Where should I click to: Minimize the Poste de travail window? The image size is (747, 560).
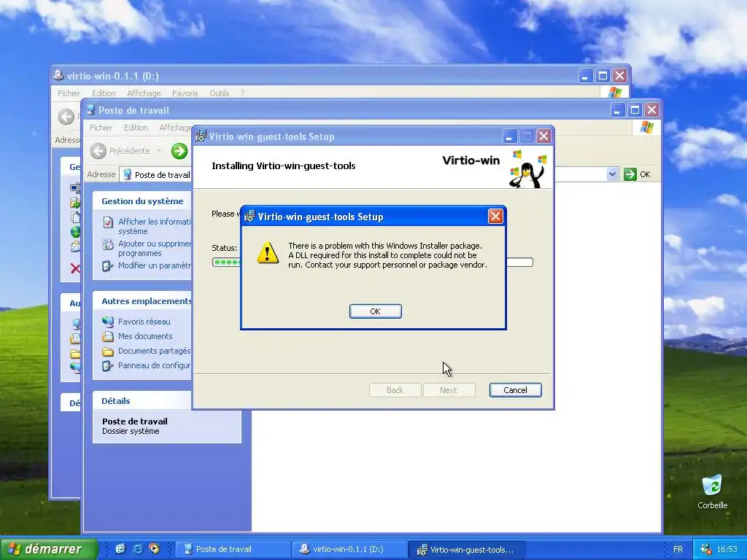click(x=617, y=111)
